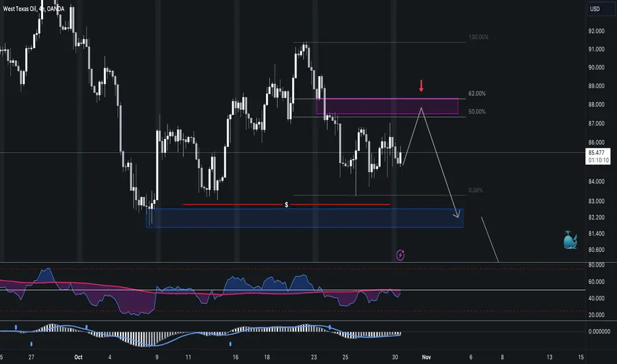This screenshot has height=364, width=617.
Task: Click the Oct date label on time axis
Action: click(78, 357)
